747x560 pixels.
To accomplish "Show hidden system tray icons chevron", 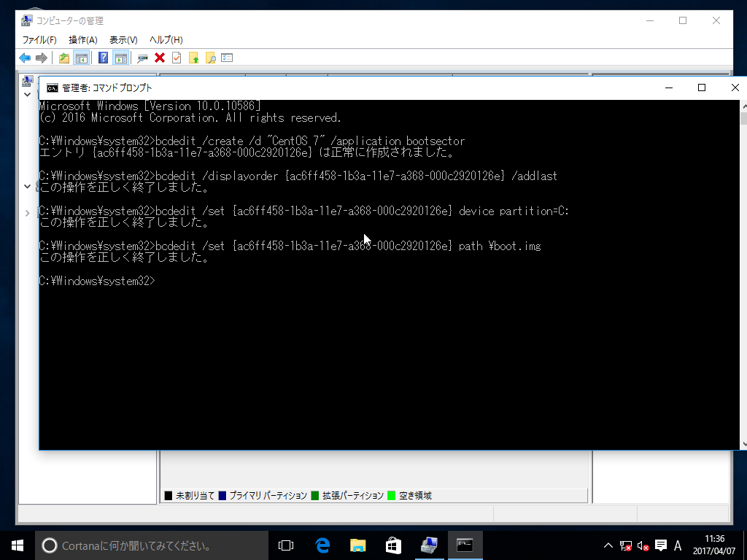I will click(608, 545).
